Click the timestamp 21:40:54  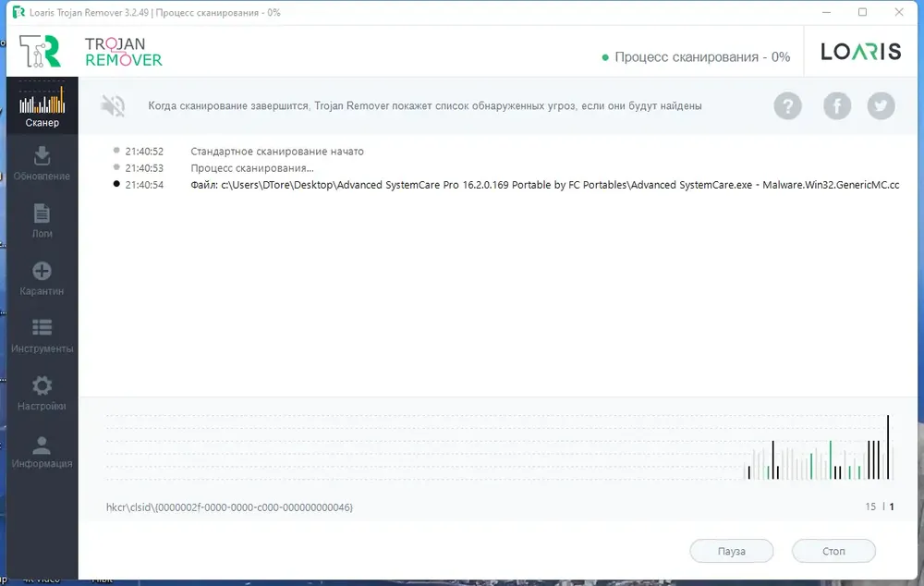tap(144, 185)
